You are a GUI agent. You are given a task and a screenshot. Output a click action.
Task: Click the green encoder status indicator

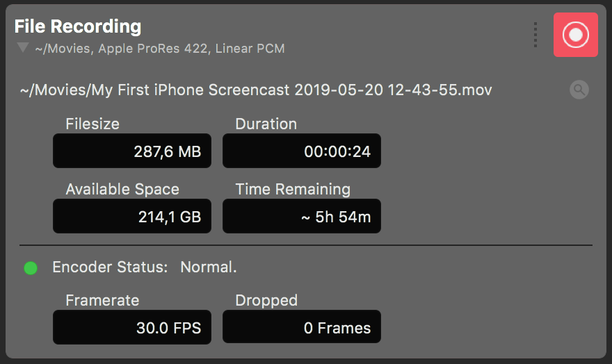pyautogui.click(x=31, y=267)
